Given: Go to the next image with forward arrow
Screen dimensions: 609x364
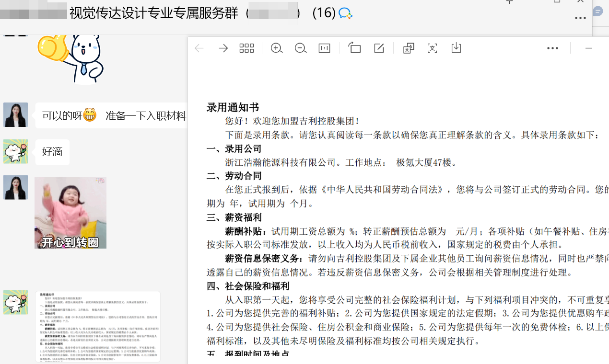Looking at the screenshot, I should click(x=223, y=48).
